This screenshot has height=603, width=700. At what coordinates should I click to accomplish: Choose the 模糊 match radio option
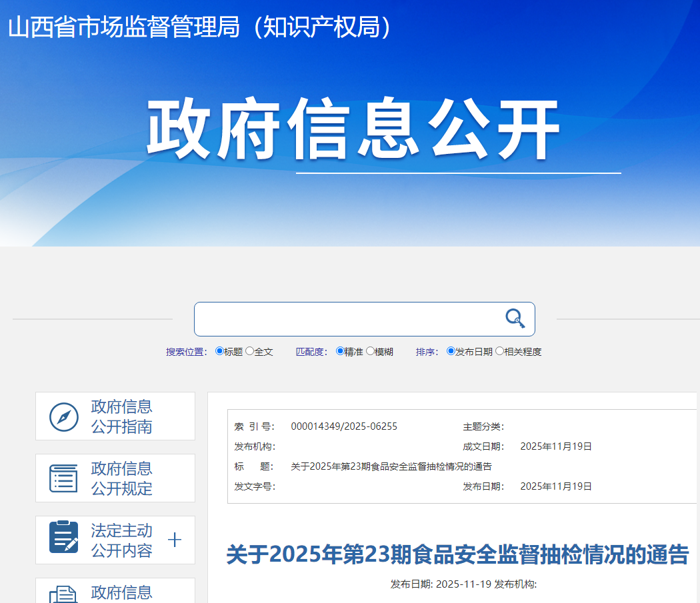tap(370, 351)
